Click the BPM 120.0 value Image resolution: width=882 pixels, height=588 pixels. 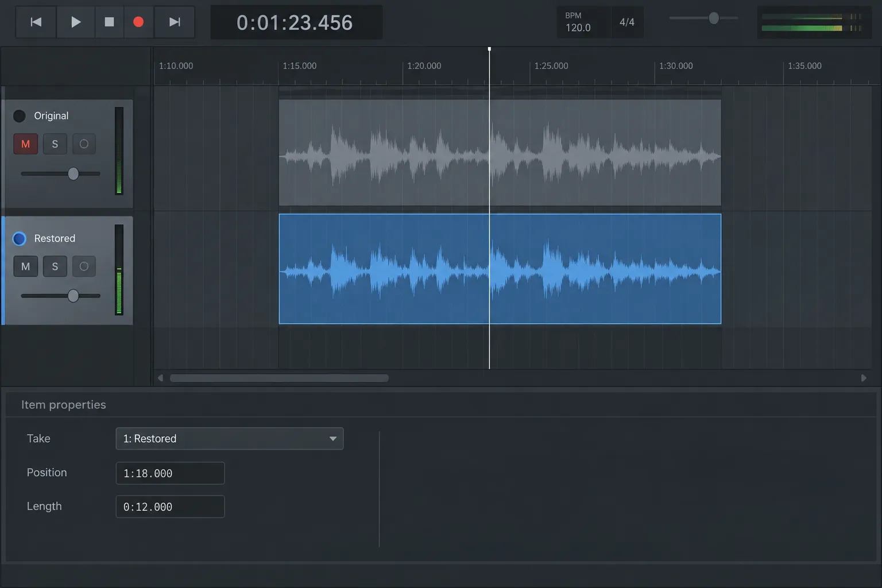(578, 28)
